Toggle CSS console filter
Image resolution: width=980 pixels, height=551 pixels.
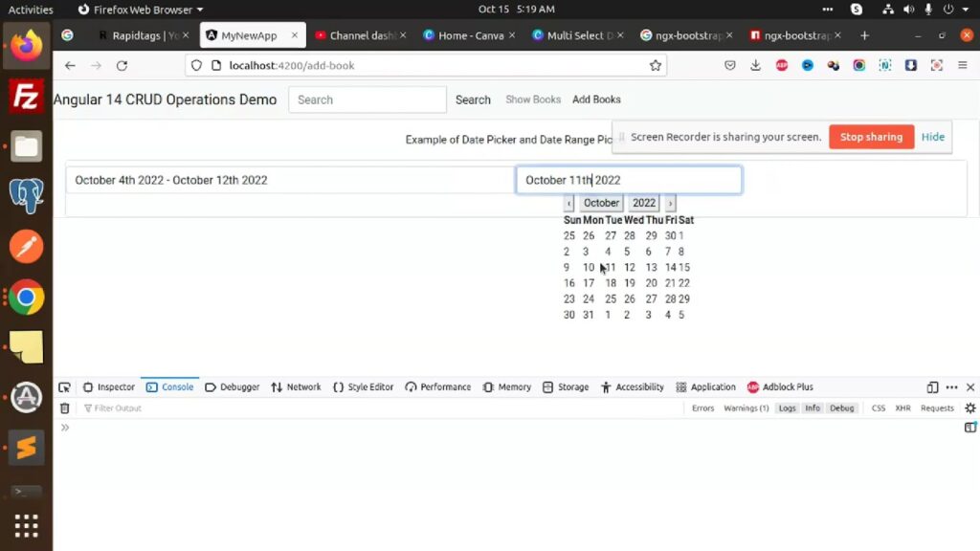pos(879,408)
